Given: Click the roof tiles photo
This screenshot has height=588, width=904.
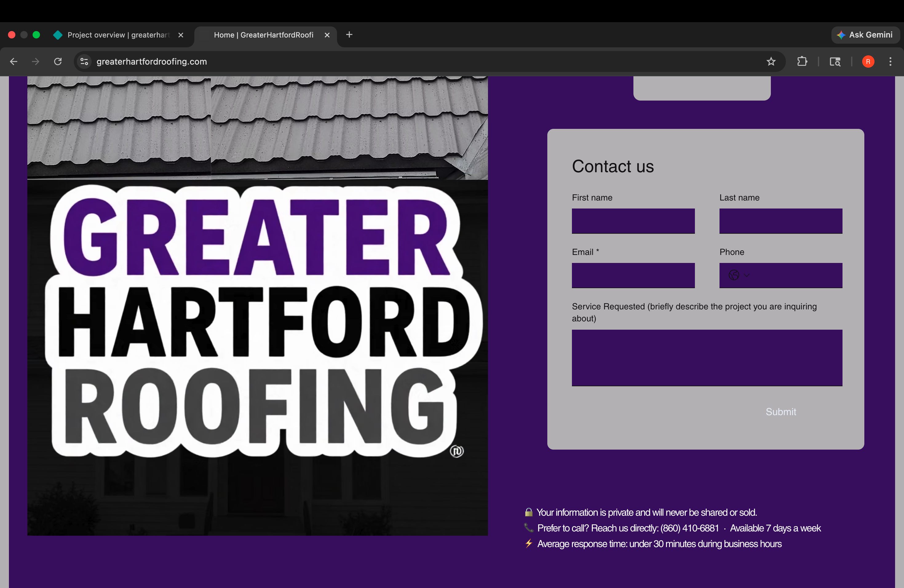Looking at the screenshot, I should click(258, 128).
